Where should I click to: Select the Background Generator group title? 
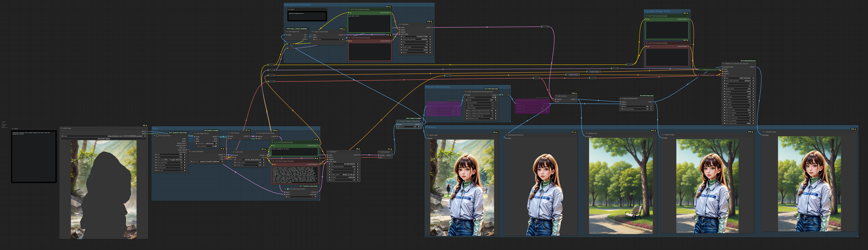[298, 5]
